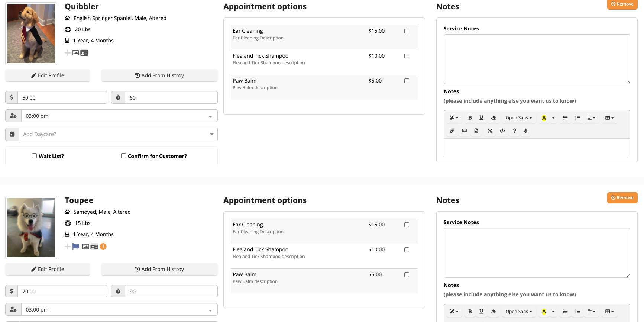644x322 pixels.
Task: Check Ear Cleaning for Quibbler
Action: click(x=407, y=31)
